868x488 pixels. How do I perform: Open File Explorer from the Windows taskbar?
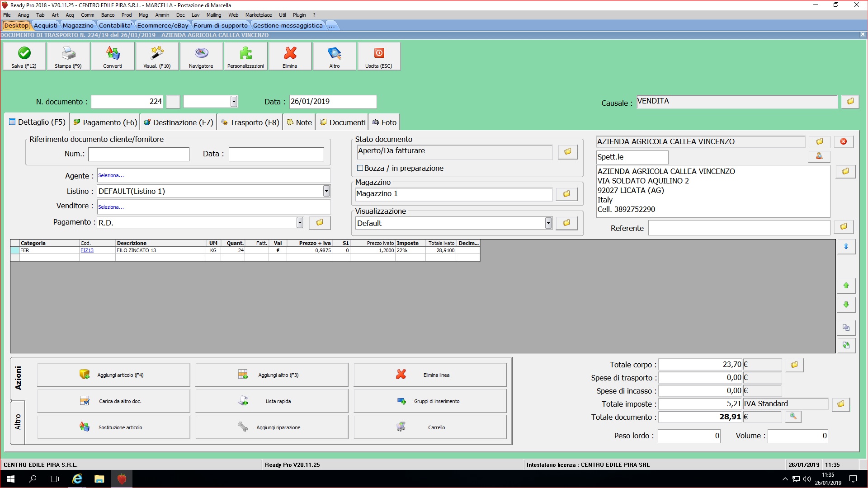(x=99, y=479)
